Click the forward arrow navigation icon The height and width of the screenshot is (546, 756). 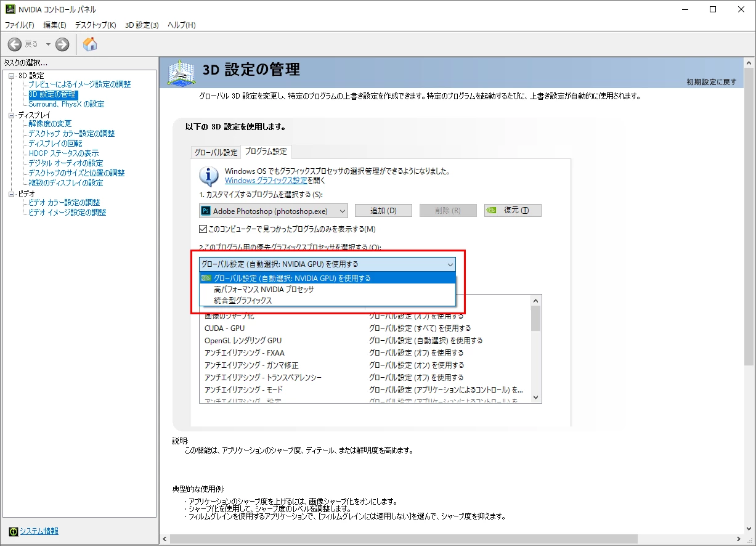[62, 44]
